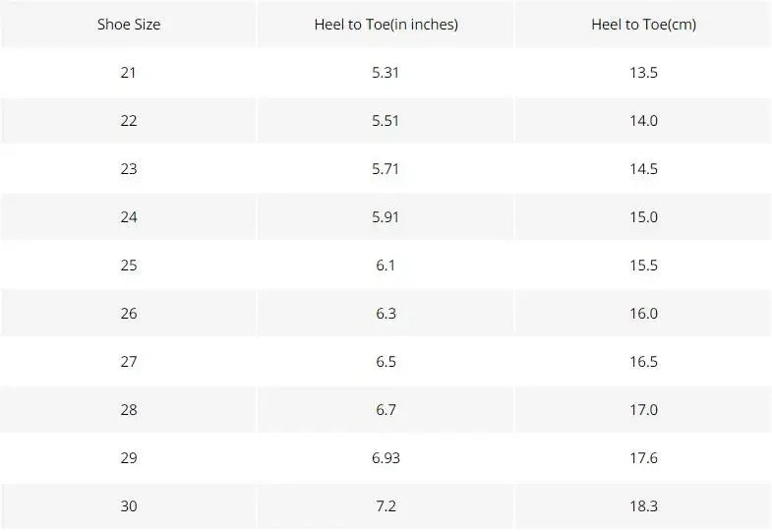Click the 6.5 inches cell
Screen dimensions: 772x532
[386, 362]
